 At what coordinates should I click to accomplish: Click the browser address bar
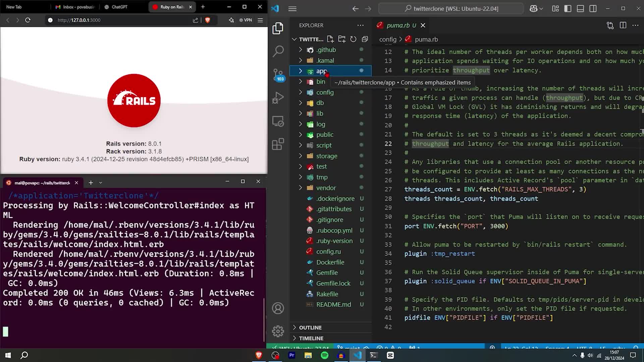tap(101, 20)
